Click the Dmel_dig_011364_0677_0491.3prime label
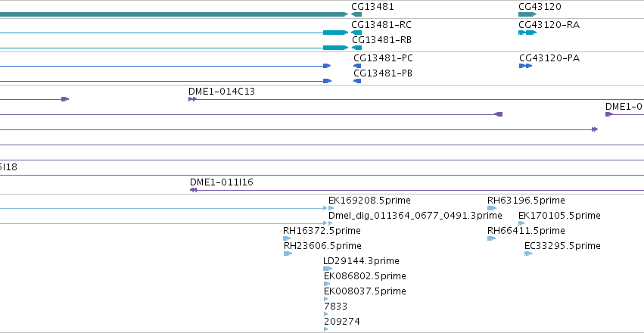This screenshot has height=333, width=644. 415,216
